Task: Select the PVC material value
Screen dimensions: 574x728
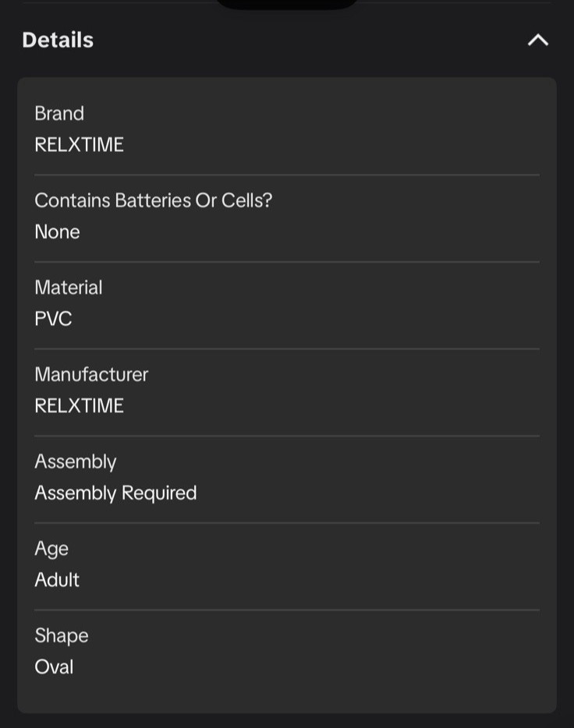Action: (53, 319)
